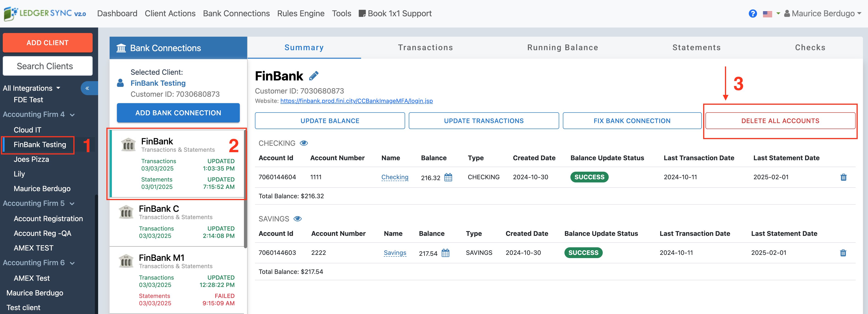Delete the Checking account with trash icon
Image resolution: width=868 pixels, height=314 pixels.
click(843, 177)
